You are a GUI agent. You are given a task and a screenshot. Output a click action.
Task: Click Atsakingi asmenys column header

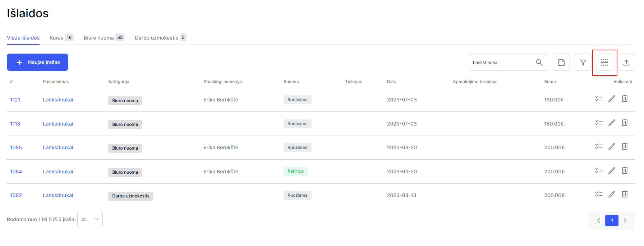(x=222, y=82)
